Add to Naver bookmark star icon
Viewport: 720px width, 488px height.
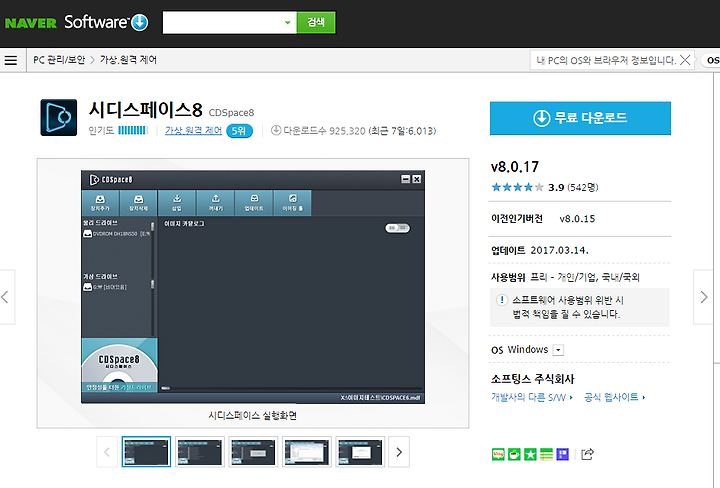pyautogui.click(x=530, y=454)
